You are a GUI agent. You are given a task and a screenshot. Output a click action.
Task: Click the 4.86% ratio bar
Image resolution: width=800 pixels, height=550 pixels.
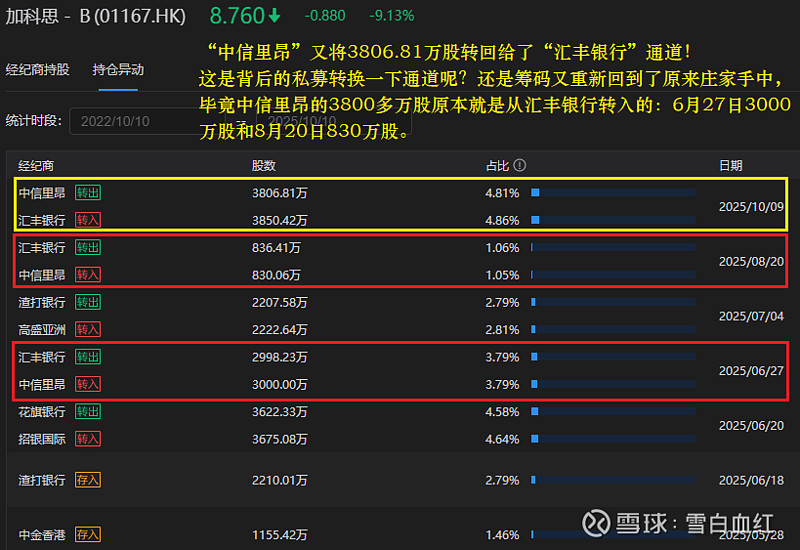pyautogui.click(x=613, y=220)
